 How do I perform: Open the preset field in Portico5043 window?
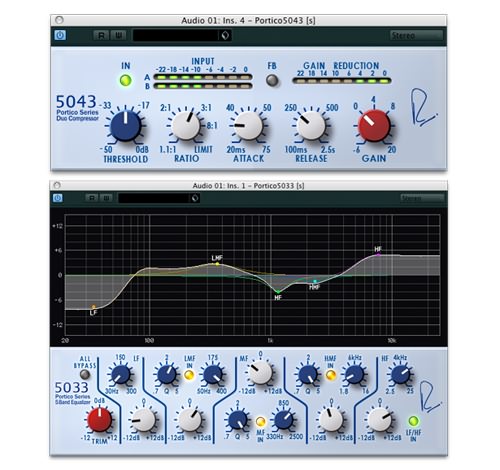(176, 35)
